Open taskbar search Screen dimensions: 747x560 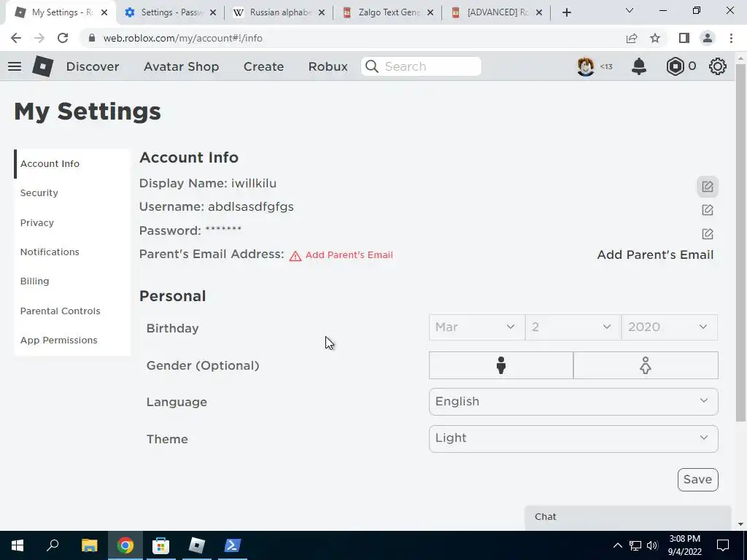53,545
